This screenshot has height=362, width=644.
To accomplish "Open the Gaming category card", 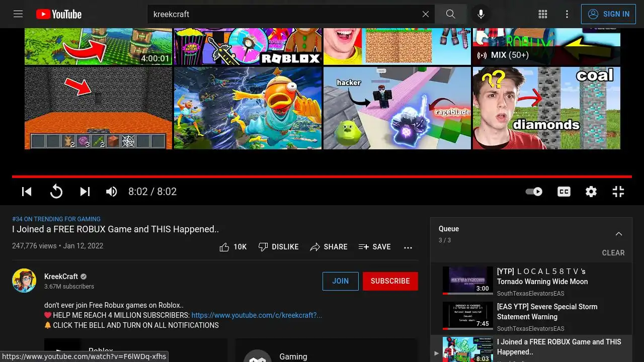I will pos(326,350).
